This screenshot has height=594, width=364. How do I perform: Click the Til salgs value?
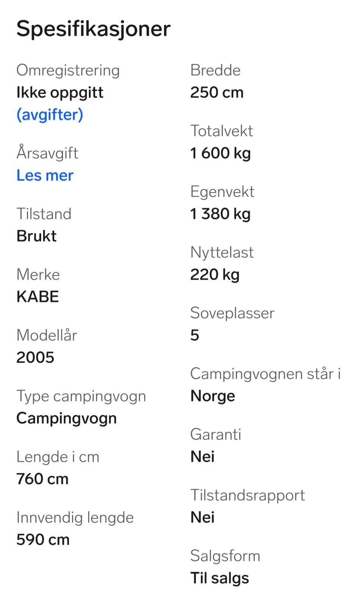220,578
